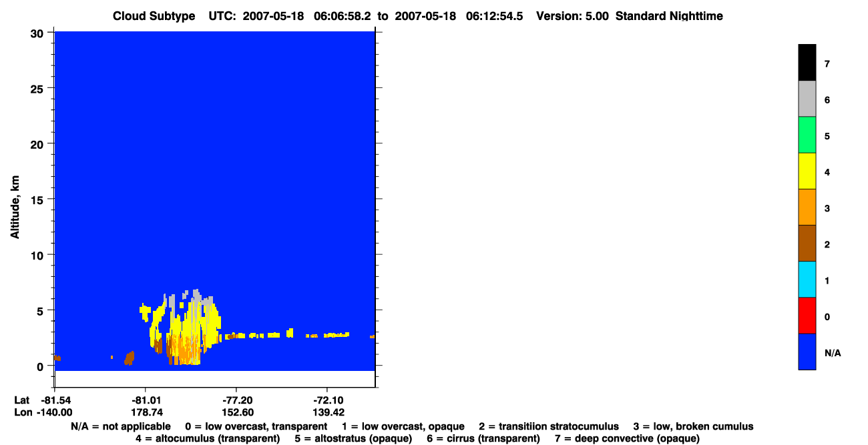Click the latitude value -72.10
Viewport: 868px width, 445px height.
coord(329,400)
